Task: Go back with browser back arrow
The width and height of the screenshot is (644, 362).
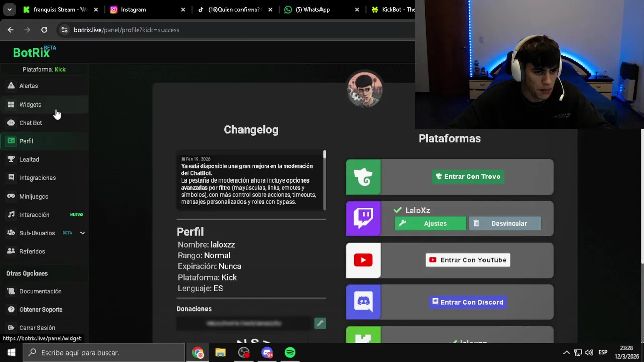Action: (x=11, y=30)
